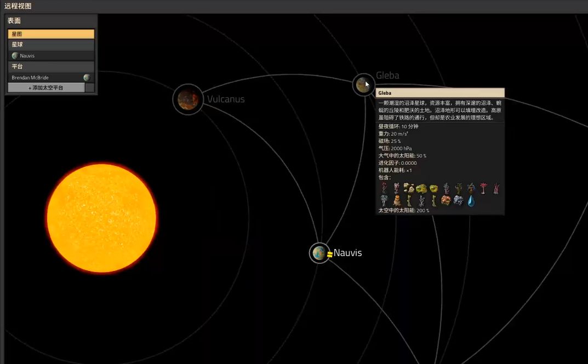This screenshot has width=588, height=364.
Task: Click the Nauvis name label on the map
Action: coord(347,253)
